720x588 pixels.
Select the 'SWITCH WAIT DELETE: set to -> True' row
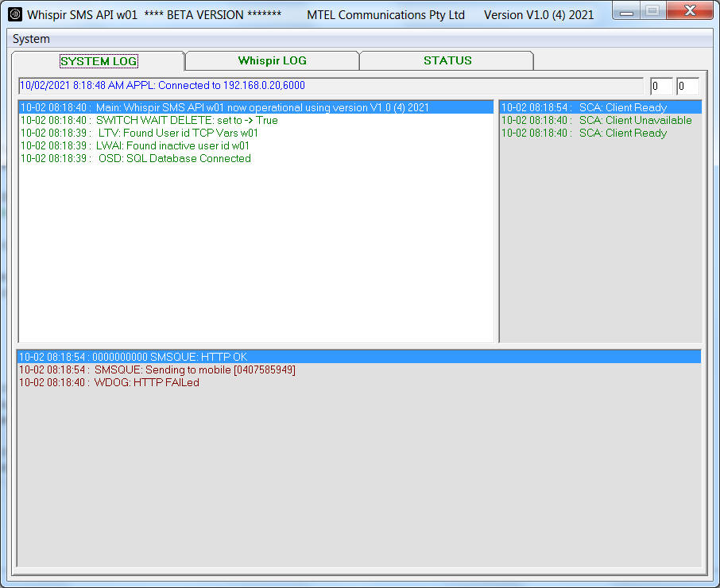[x=256, y=120]
